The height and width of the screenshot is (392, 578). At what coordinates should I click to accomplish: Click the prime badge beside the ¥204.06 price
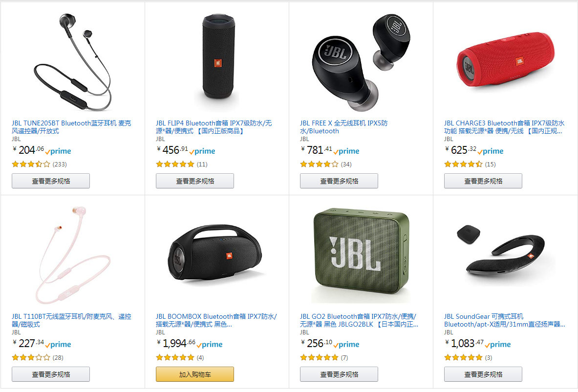point(58,151)
